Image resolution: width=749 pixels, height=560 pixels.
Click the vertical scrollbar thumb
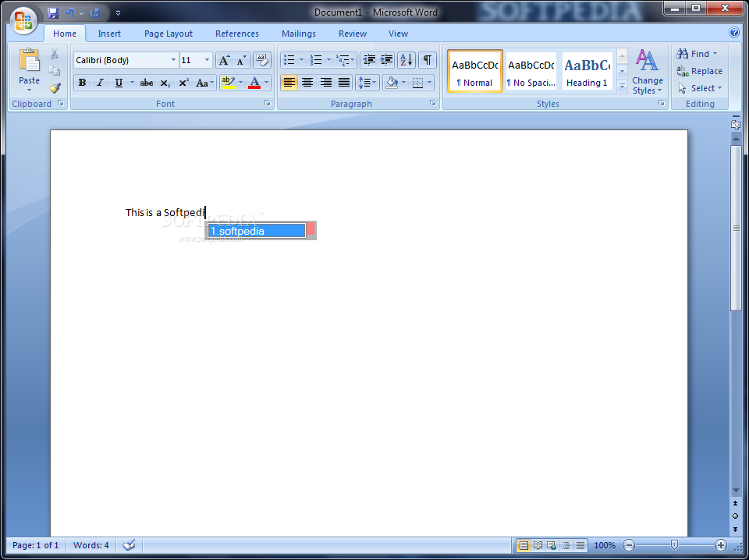pyautogui.click(x=736, y=229)
